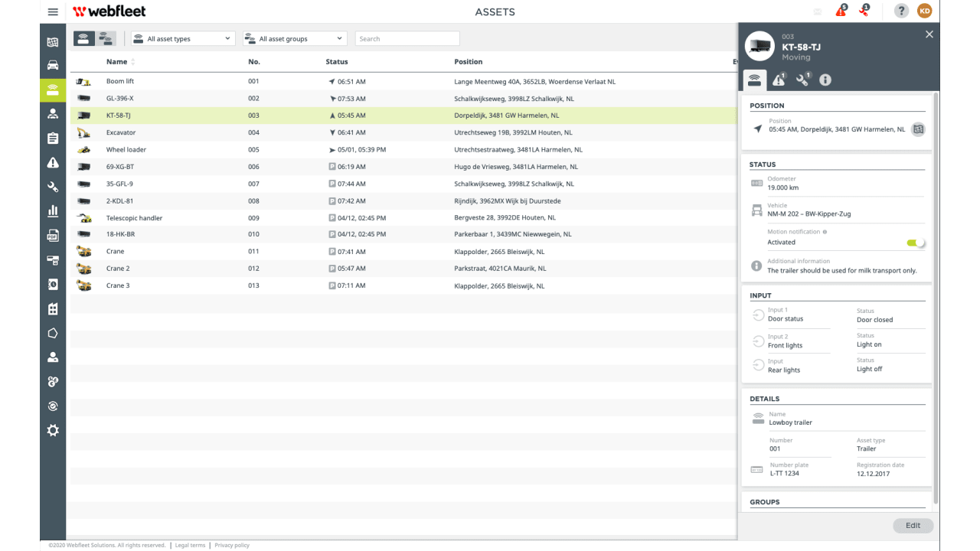Open the Users section in the sidebar
Image resolution: width=980 pixels, height=551 pixels.
[53, 357]
